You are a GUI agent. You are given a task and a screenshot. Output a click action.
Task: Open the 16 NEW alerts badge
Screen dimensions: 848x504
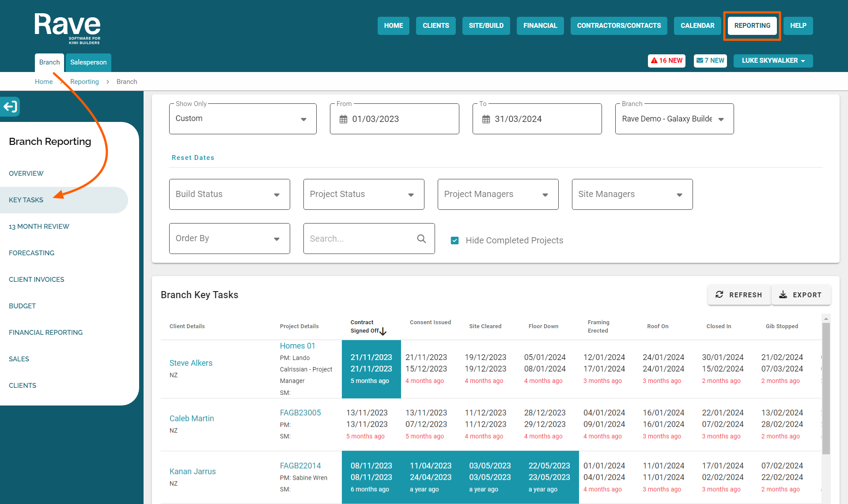coord(666,61)
